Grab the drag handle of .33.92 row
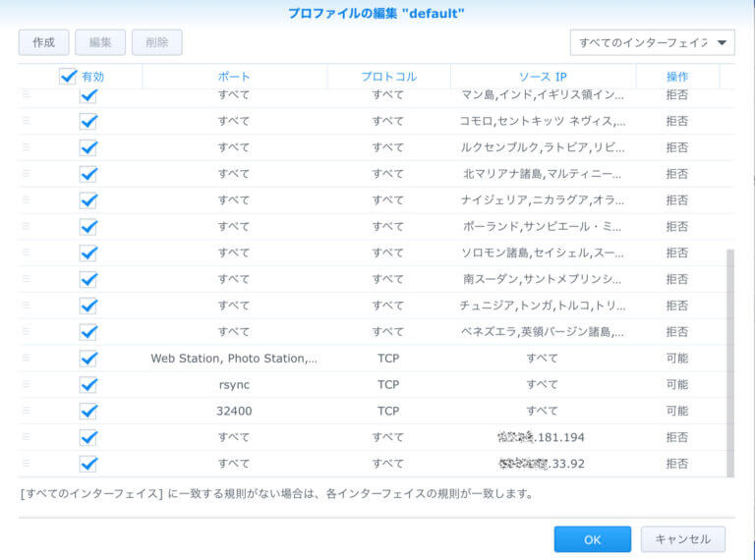The image size is (755, 560). point(26,463)
